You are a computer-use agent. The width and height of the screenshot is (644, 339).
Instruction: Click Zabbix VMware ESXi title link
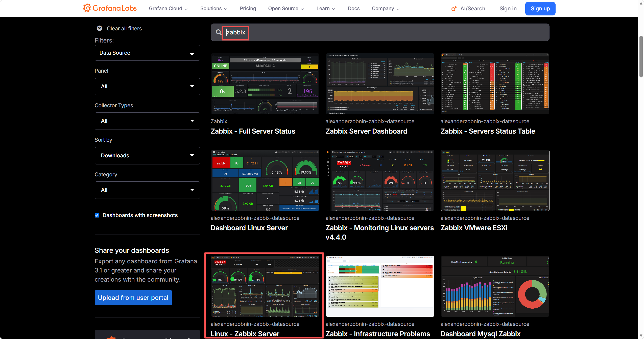tap(474, 228)
